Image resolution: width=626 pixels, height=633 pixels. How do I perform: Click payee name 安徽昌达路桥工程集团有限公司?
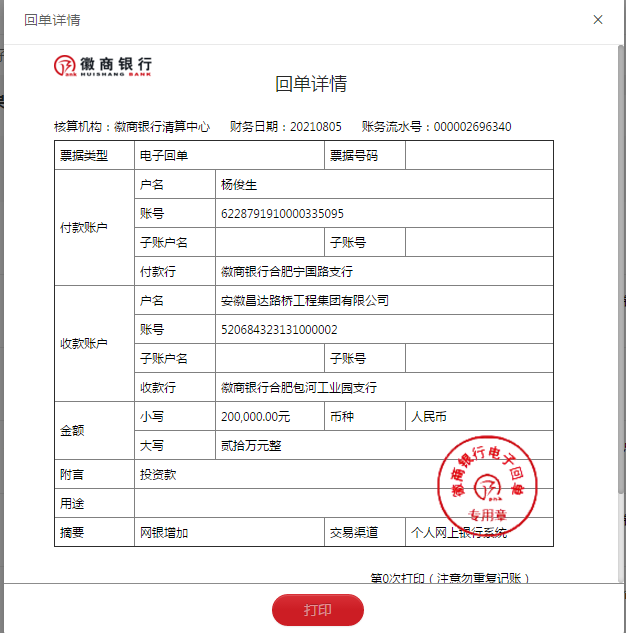[x=304, y=301]
